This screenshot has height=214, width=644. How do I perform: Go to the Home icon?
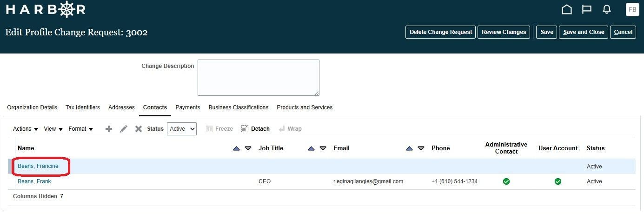566,9
